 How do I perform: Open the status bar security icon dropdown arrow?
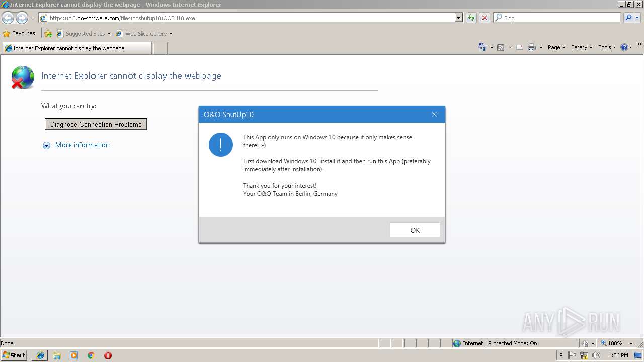(x=593, y=344)
